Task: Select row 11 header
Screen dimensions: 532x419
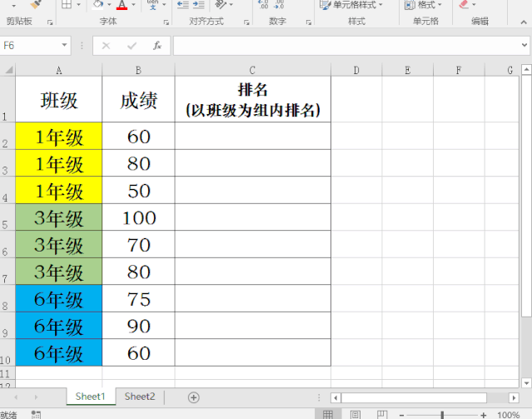Action: click(x=7, y=373)
